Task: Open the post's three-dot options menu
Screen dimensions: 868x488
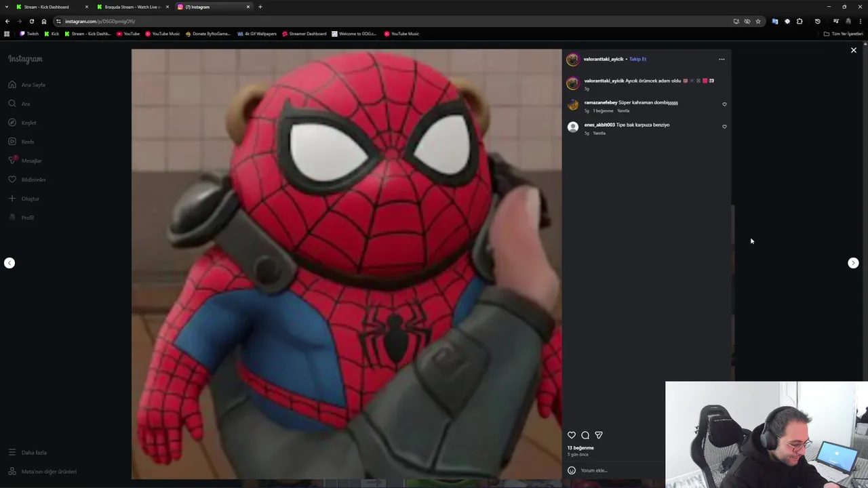Action: pos(722,59)
